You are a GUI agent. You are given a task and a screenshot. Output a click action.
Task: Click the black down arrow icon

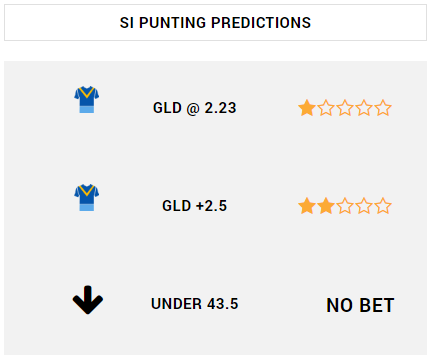(x=88, y=300)
